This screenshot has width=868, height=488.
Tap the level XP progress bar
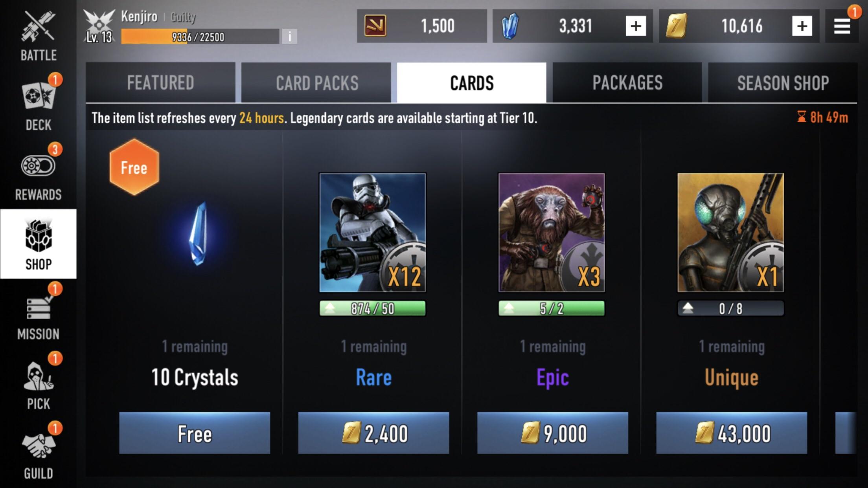pyautogui.click(x=200, y=37)
